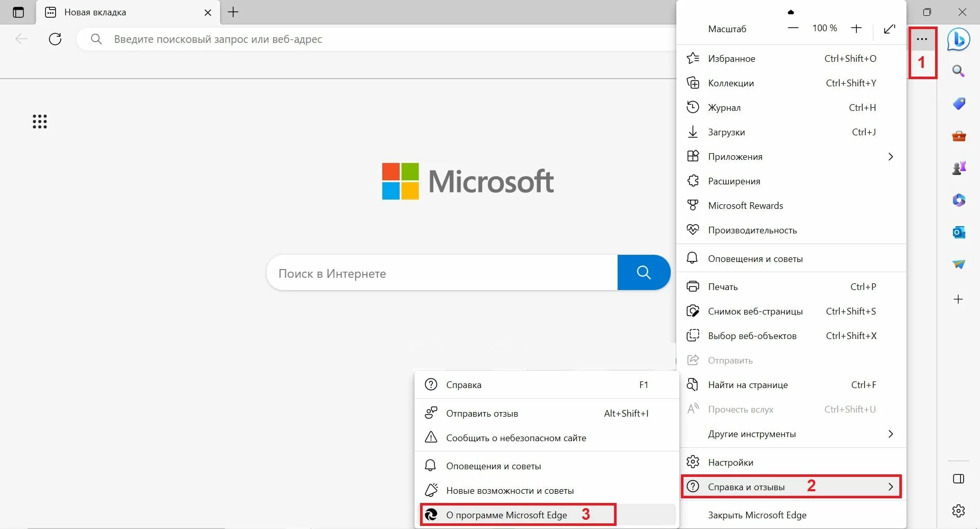Open Настройки menu item
This screenshot has height=529, width=980.
791,462
